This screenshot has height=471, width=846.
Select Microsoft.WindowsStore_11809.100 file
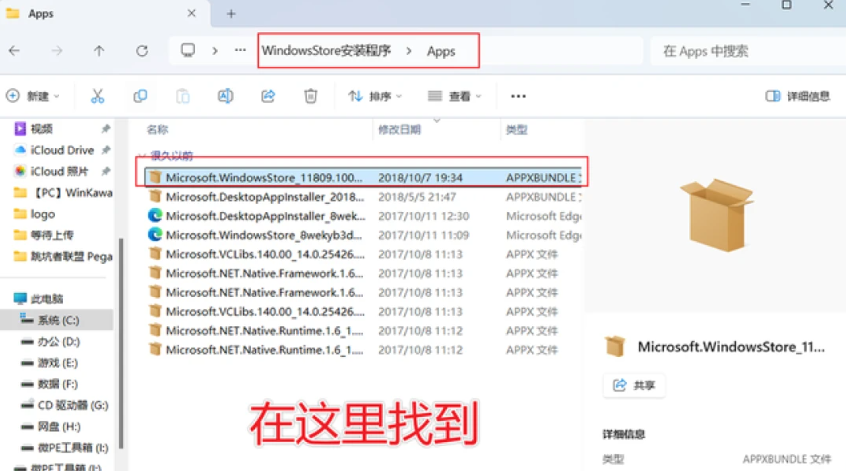click(363, 178)
